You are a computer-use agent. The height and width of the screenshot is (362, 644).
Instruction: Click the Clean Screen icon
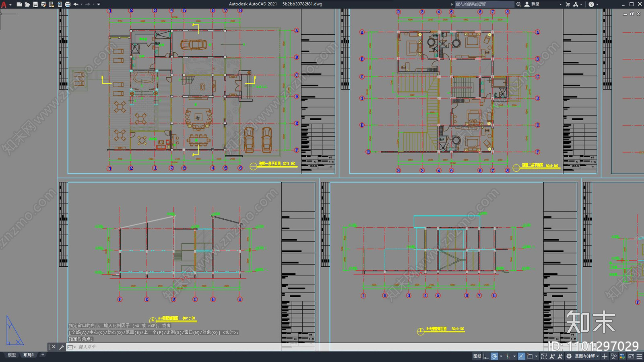tap(631, 356)
